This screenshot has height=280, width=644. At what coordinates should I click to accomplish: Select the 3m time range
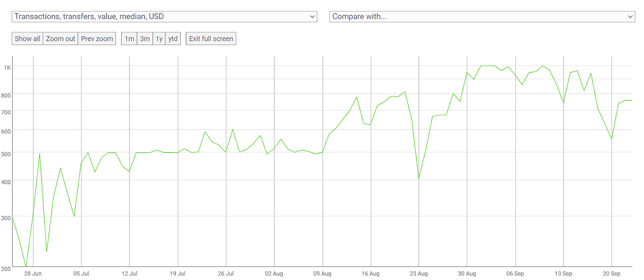point(145,39)
